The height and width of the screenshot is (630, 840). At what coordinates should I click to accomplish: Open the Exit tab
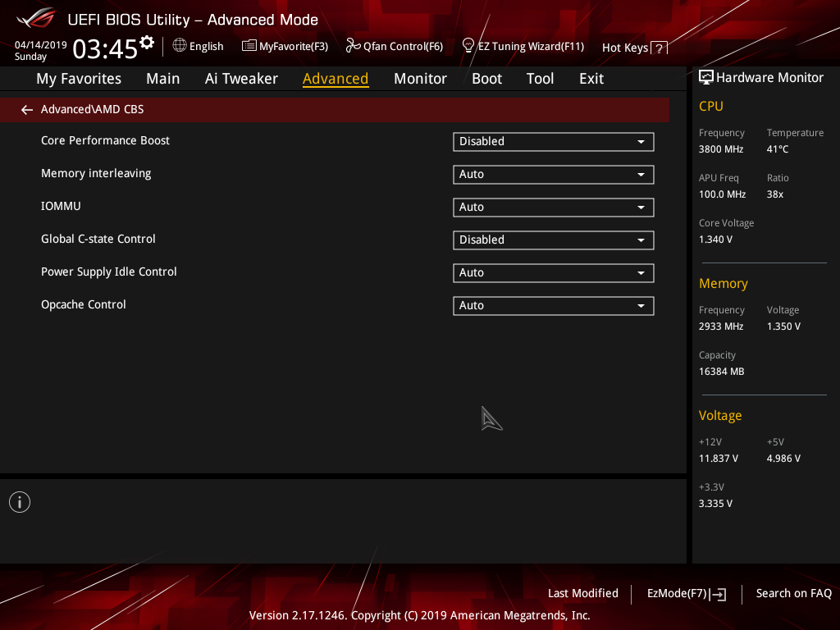click(x=591, y=79)
